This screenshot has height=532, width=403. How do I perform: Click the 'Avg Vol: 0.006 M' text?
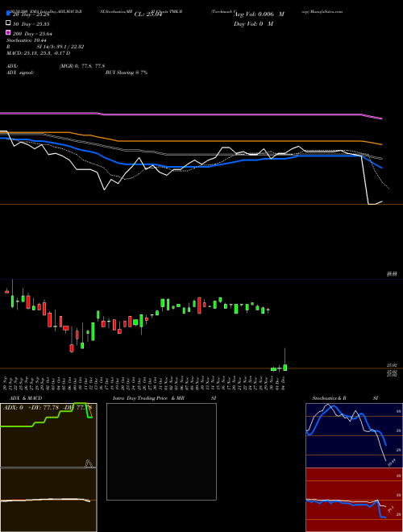pyautogui.click(x=259, y=15)
